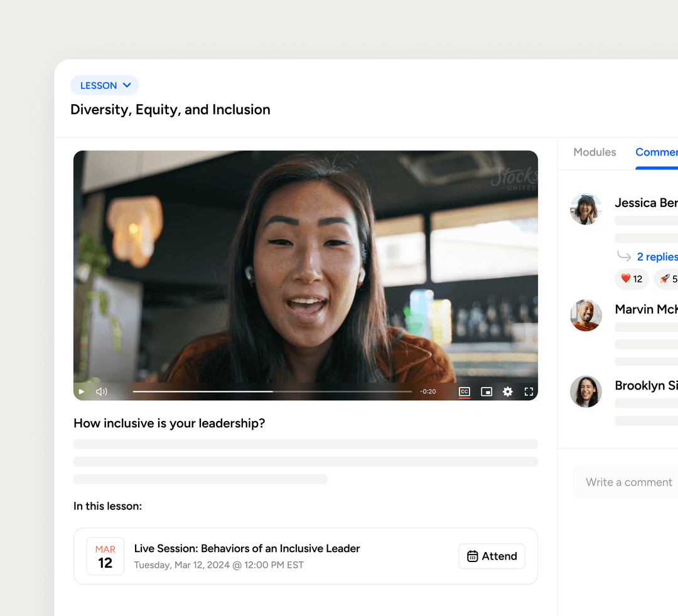This screenshot has height=616, width=678.
Task: Click the Write a comment field
Action: (628, 482)
